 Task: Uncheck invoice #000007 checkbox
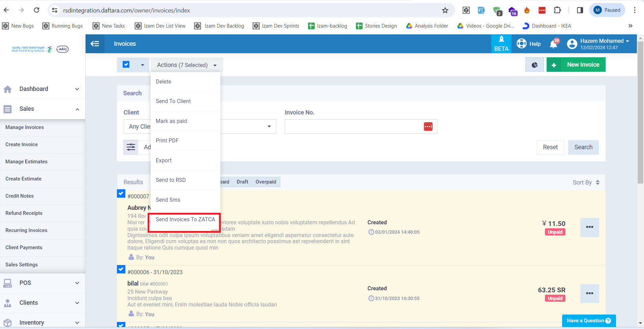coord(121,194)
